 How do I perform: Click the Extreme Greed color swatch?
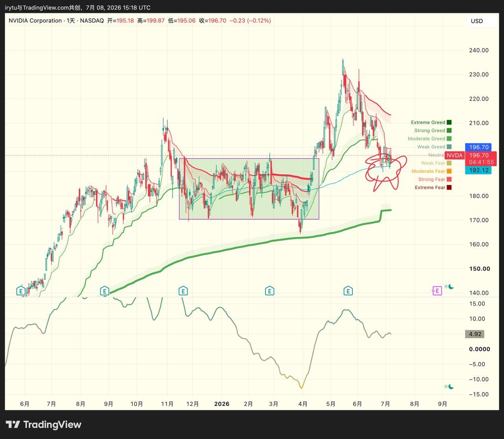449,122
